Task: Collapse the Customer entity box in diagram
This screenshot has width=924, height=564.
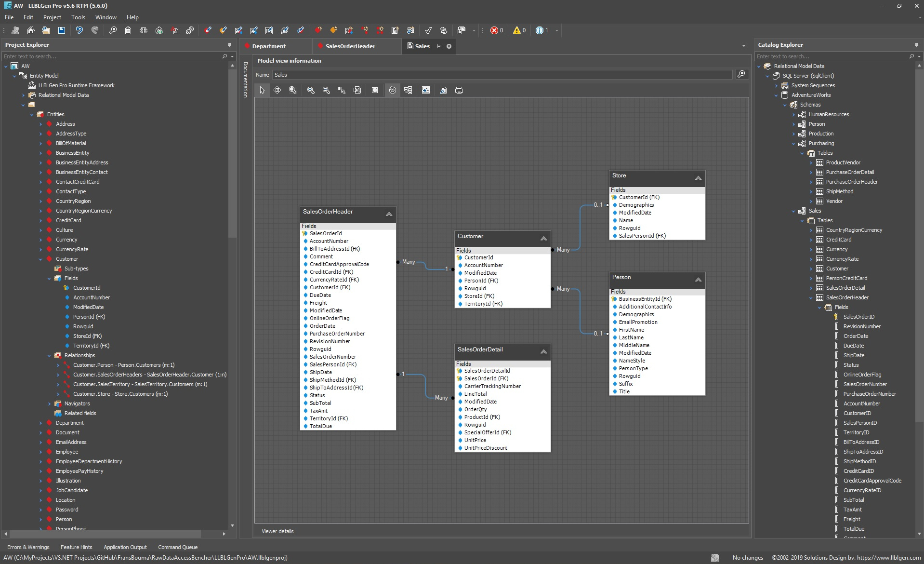Action: click(543, 239)
